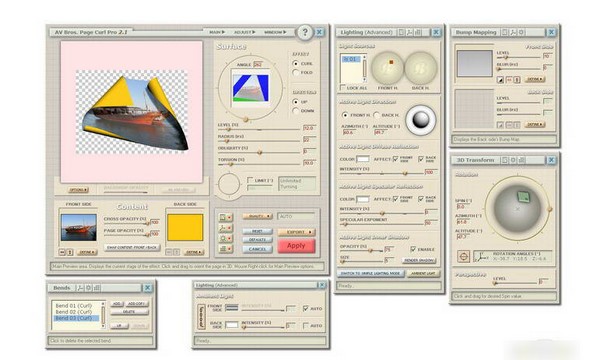Viewport: 600px width, 360px height.
Task: Toggle the Limit checkbox under Surface
Action: (x=250, y=180)
